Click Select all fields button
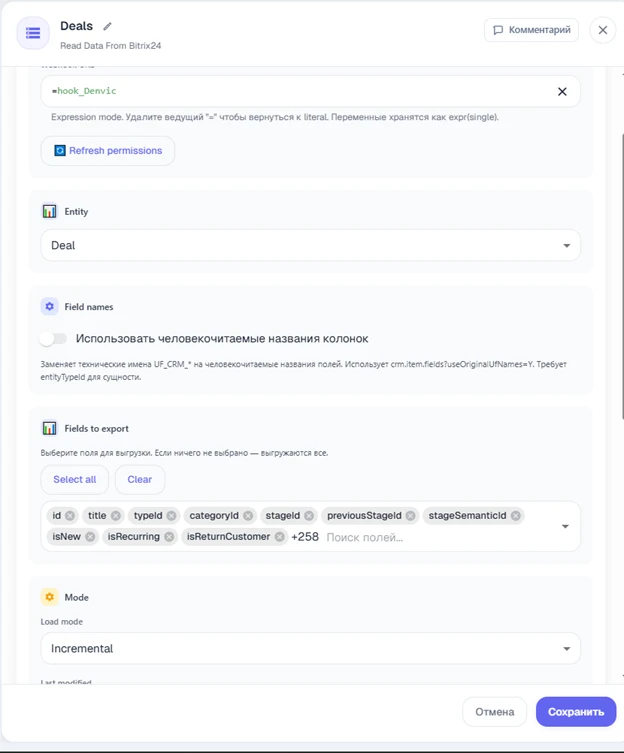The height and width of the screenshot is (753, 624). [74, 480]
